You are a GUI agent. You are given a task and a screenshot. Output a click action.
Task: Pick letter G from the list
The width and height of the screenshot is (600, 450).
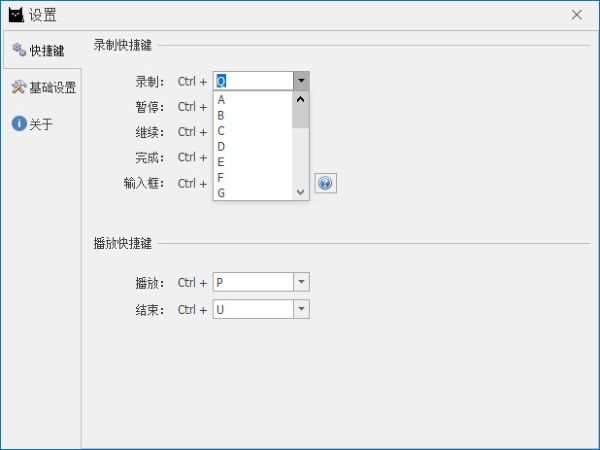click(252, 192)
